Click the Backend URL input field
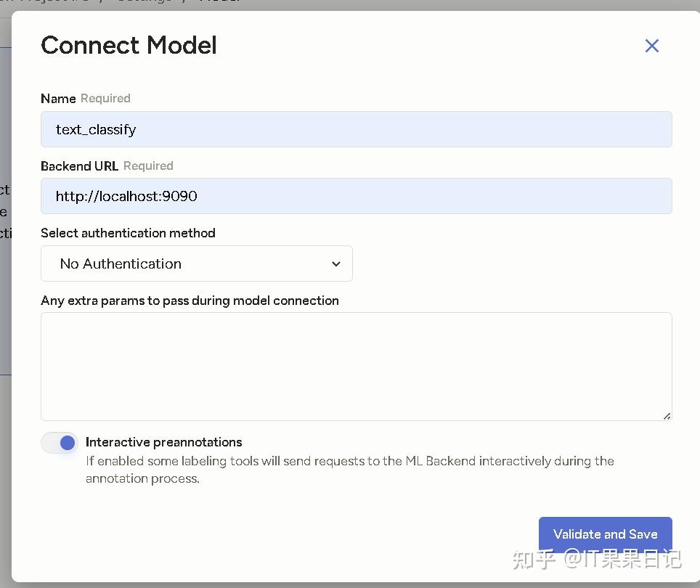 pyautogui.click(x=356, y=196)
